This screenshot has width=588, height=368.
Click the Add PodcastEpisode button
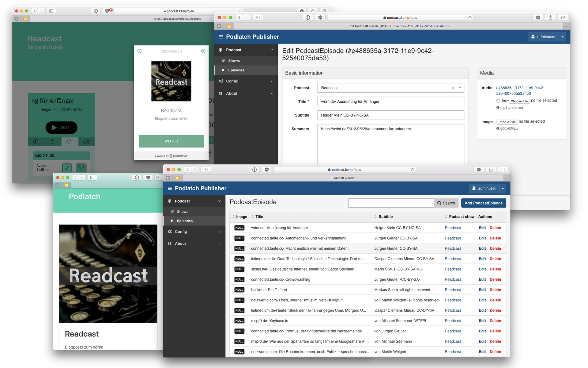tap(483, 203)
